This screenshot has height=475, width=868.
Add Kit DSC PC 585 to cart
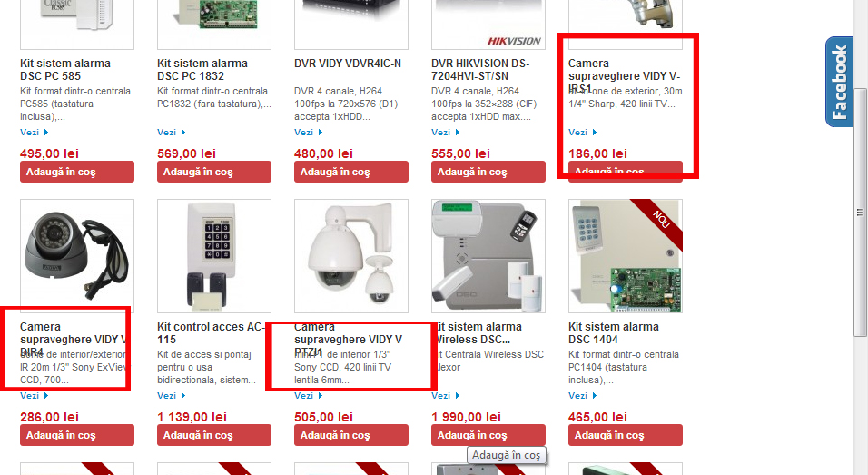point(77,172)
